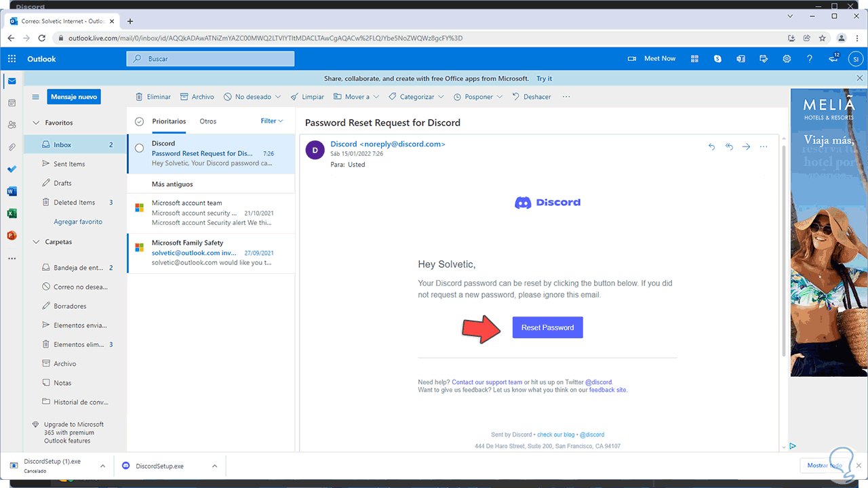
Task: Show more apps via the left rail ellipsis
Action: point(12,258)
